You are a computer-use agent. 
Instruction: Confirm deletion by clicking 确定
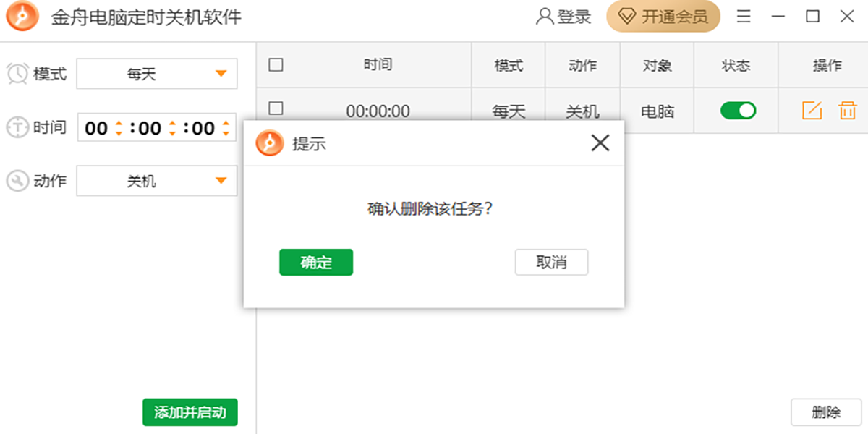point(316,262)
